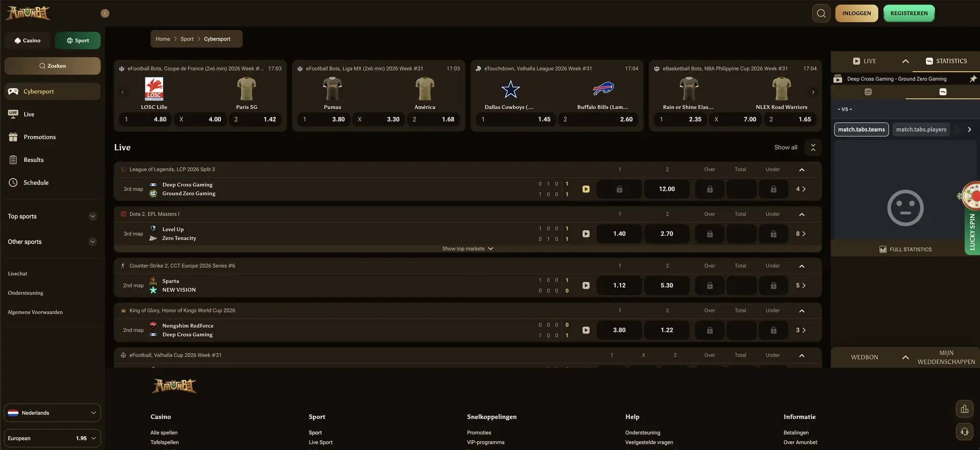Open the Ondersteuning sidebar link
This screenshot has width=980, height=450.
[26, 293]
